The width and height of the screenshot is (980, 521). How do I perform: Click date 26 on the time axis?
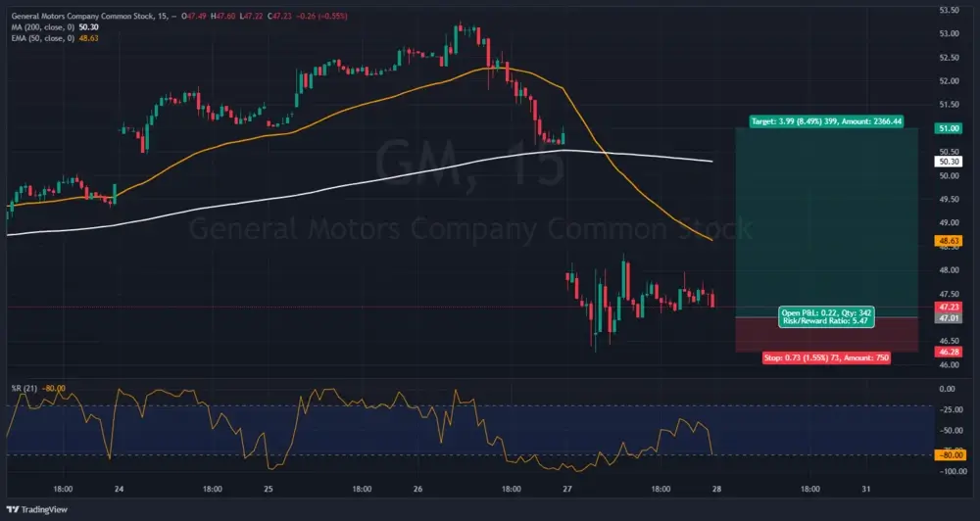pyautogui.click(x=417, y=489)
